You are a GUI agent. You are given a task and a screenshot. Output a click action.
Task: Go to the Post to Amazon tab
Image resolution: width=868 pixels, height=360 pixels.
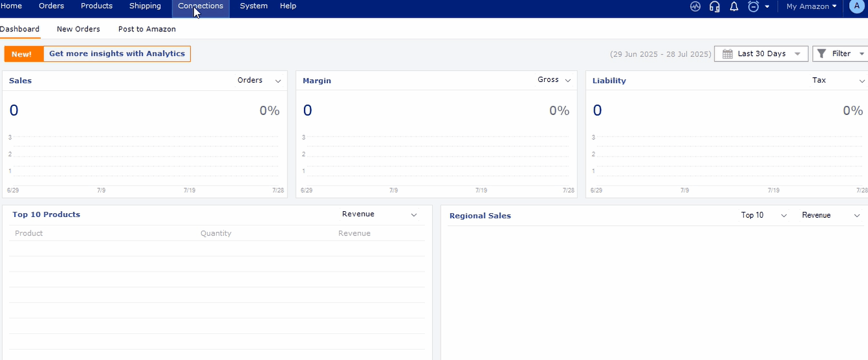point(147,29)
